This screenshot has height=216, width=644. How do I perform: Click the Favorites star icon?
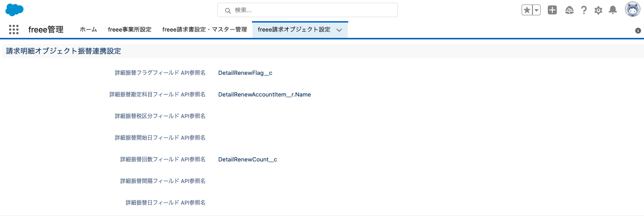[x=527, y=10]
